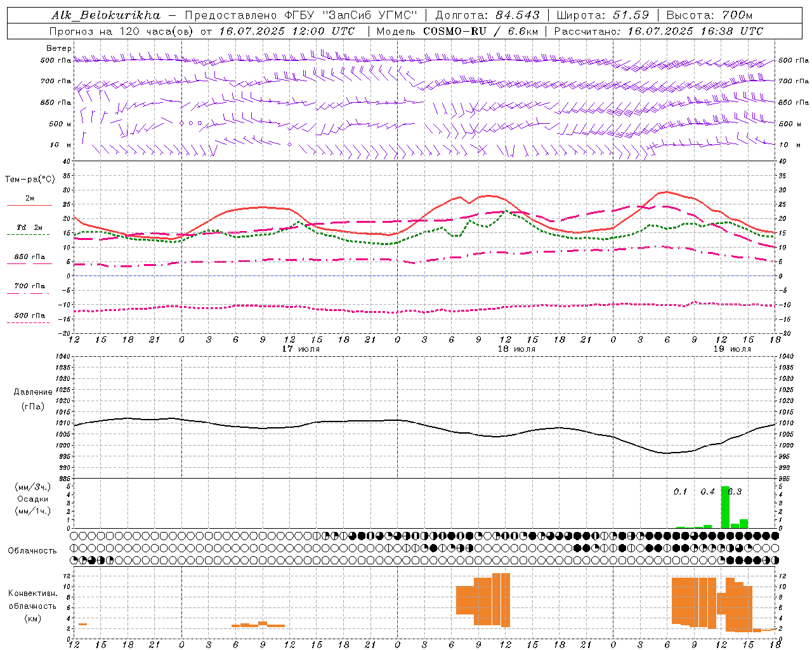This screenshot has width=812, height=650.
Task: Select the 'Высота: 700м' header field
Action: pyautogui.click(x=709, y=15)
